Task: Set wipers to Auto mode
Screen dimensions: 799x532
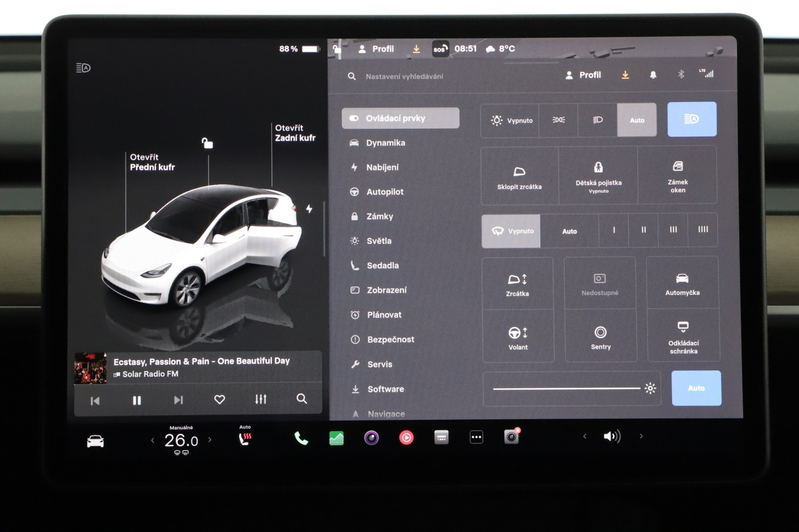Action: pos(569,231)
